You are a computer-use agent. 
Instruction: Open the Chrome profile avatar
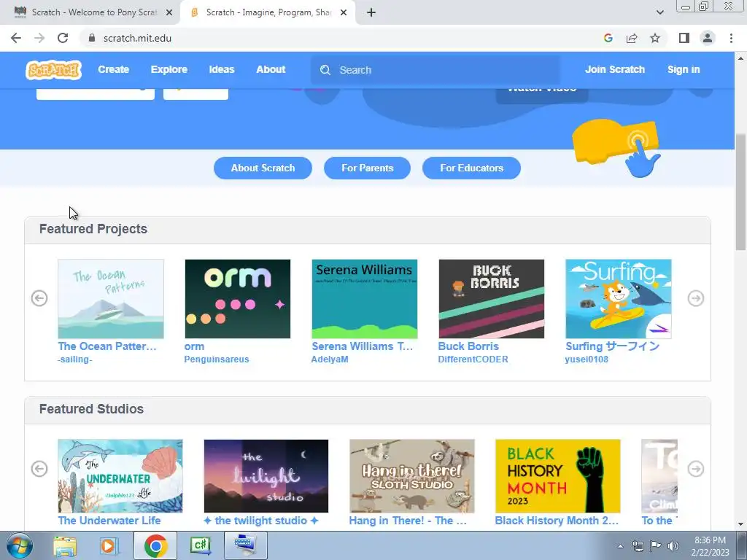[708, 38]
